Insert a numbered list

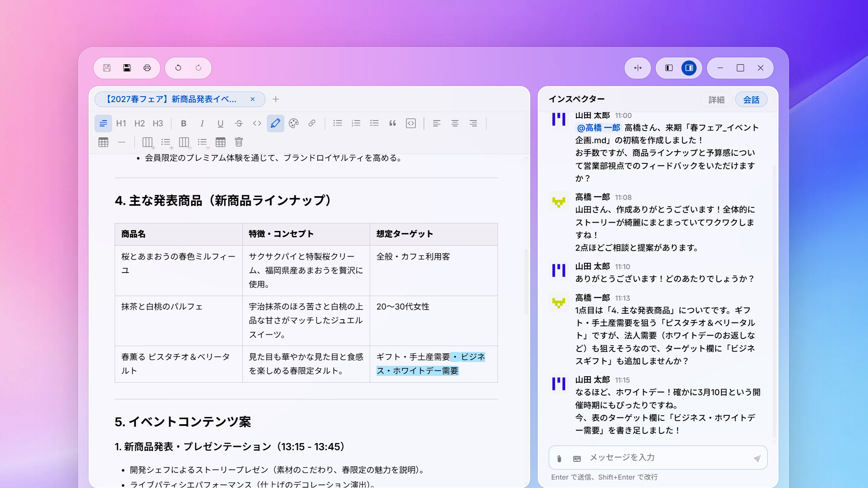pyautogui.click(x=356, y=123)
